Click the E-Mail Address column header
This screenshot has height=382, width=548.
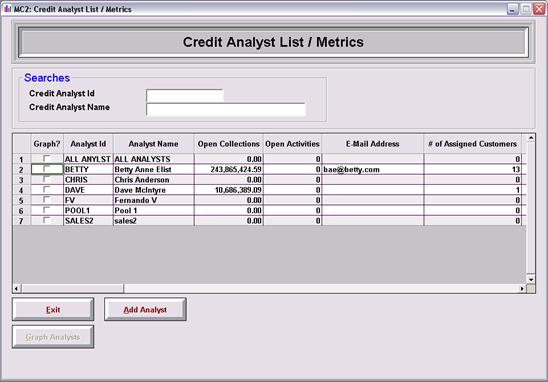click(373, 144)
